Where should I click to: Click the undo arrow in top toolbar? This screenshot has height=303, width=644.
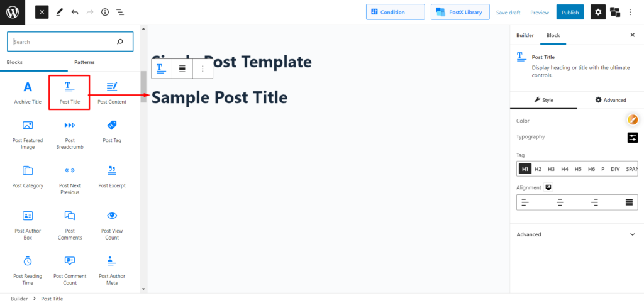point(75,12)
